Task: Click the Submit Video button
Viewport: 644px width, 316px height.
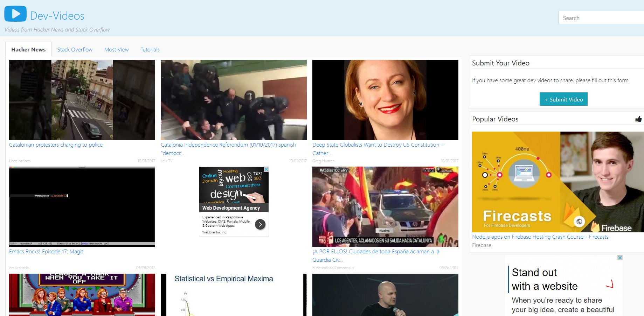Action: (563, 99)
